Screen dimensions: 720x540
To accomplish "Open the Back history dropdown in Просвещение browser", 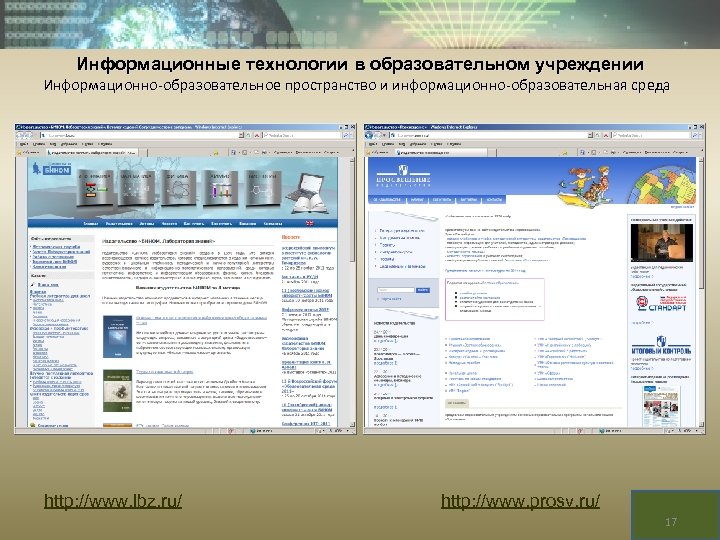I will tap(385, 135).
